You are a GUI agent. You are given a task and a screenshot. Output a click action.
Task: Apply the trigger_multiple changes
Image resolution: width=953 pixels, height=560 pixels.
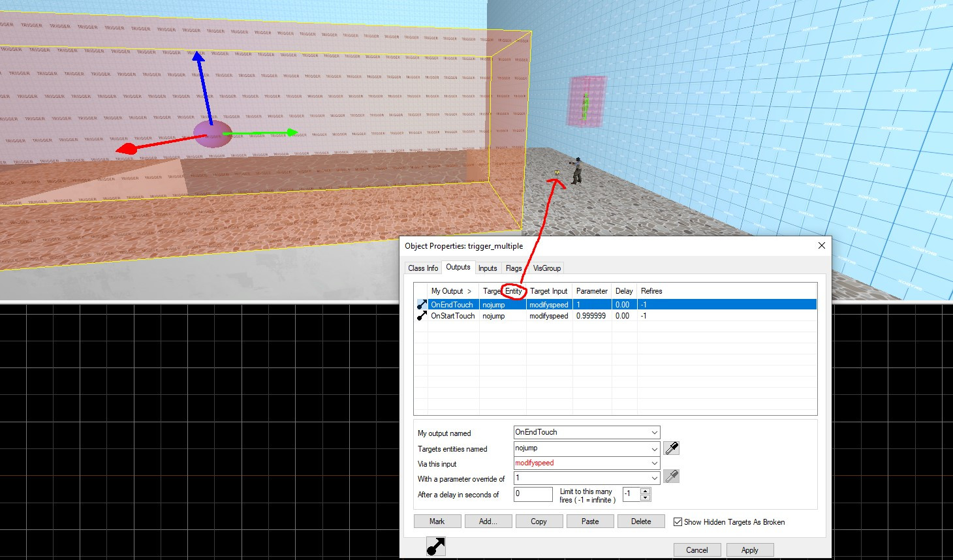(x=749, y=550)
